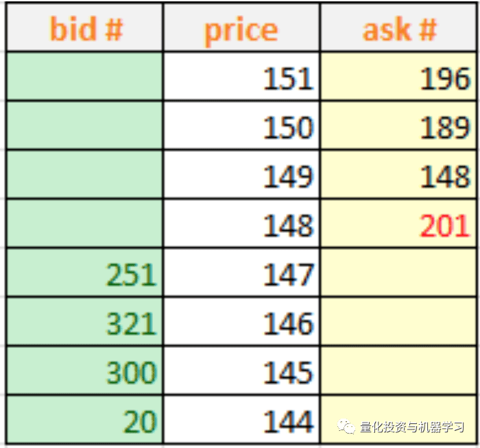Click the ask cell showing 196
480x448 pixels.
click(398, 76)
